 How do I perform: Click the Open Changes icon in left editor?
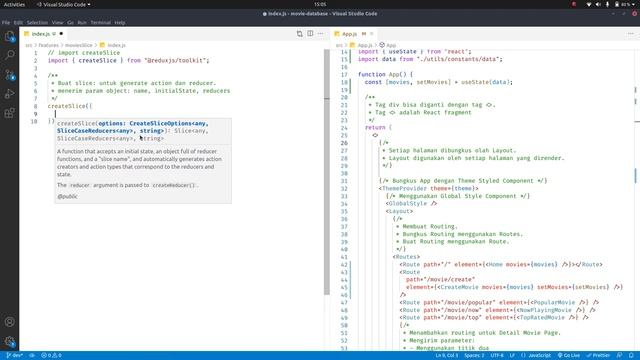(x=300, y=34)
